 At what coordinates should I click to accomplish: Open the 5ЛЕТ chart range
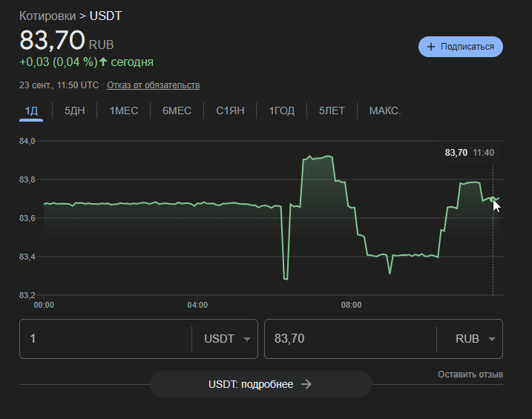332,111
